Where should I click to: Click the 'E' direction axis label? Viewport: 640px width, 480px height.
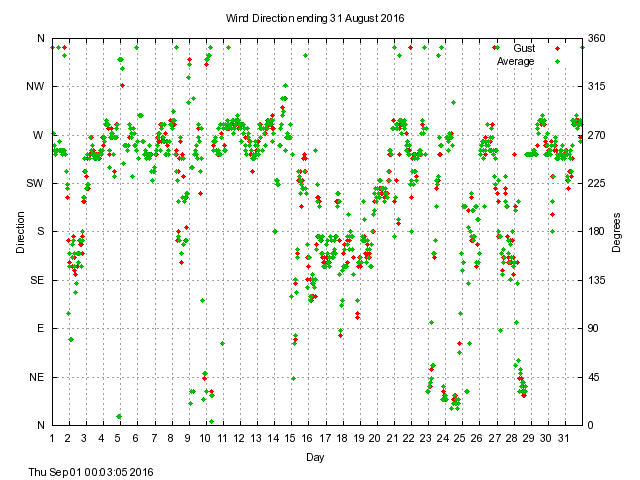tap(40, 329)
